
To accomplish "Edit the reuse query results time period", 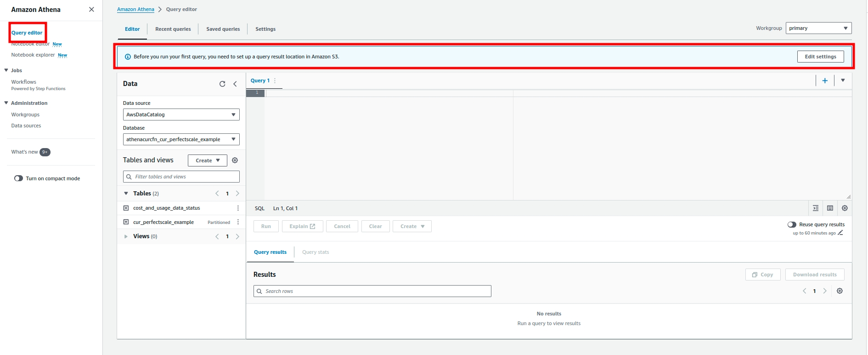I will click(x=840, y=233).
